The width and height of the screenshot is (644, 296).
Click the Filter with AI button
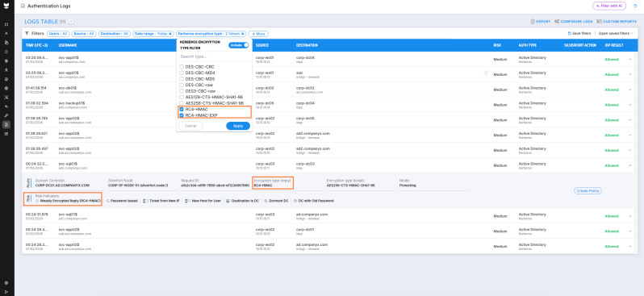pyautogui.click(x=609, y=6)
